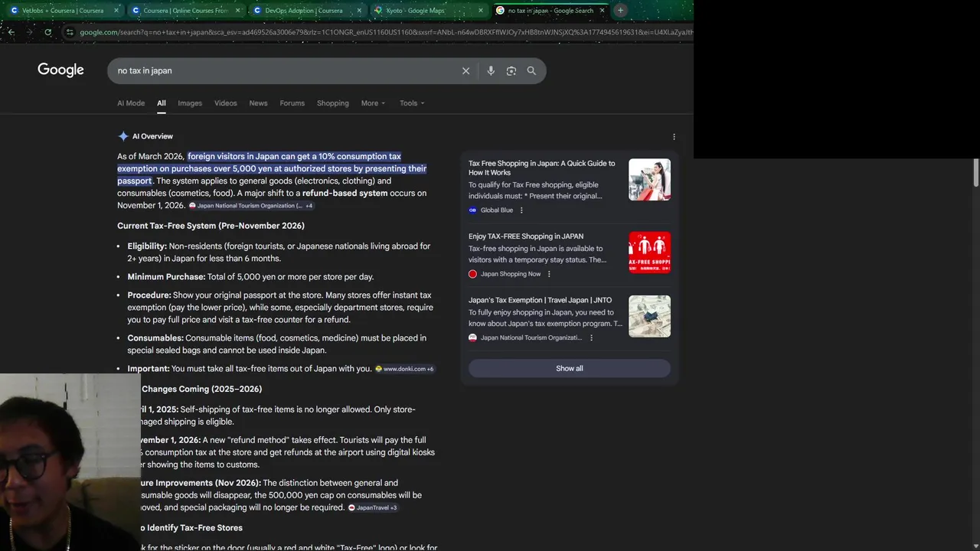Open Japan National Tourism Organization source chip
Image resolution: width=980 pixels, height=551 pixels.
[x=251, y=206]
